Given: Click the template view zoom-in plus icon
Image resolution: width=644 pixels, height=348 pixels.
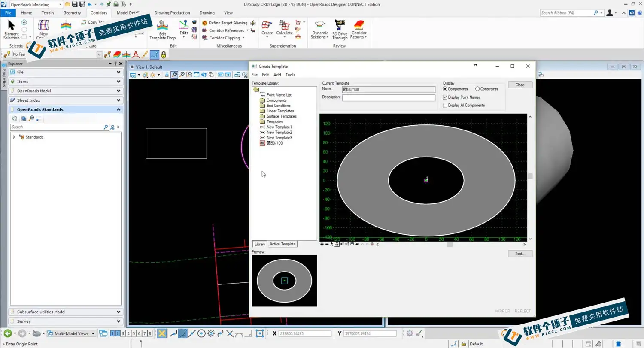Looking at the screenshot, I should coord(322,244).
